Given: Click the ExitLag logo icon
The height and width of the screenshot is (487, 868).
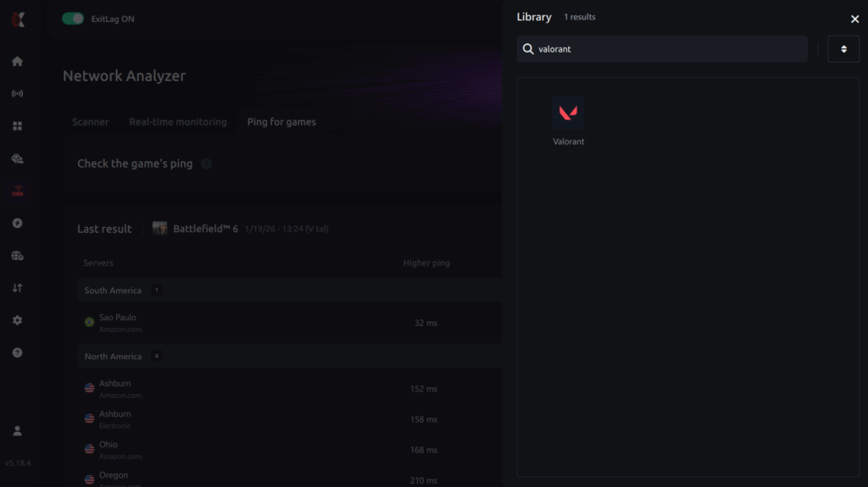Looking at the screenshot, I should coord(18,19).
